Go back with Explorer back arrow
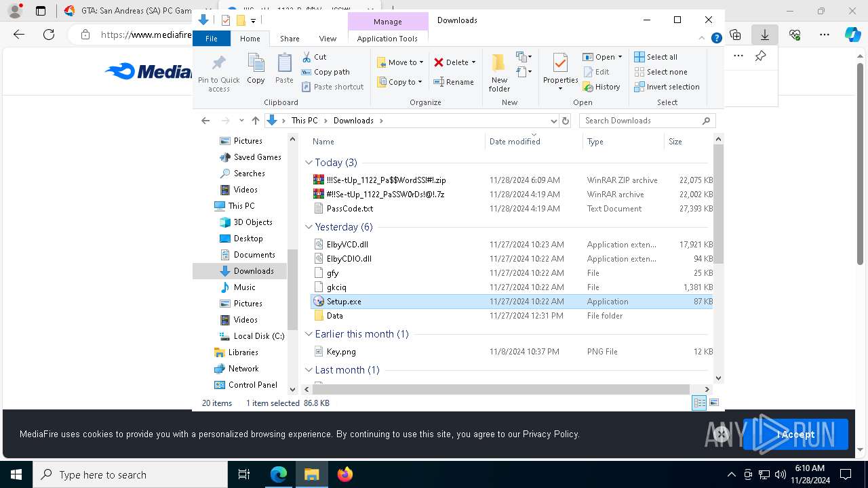The height and width of the screenshot is (488, 868). 205,121
